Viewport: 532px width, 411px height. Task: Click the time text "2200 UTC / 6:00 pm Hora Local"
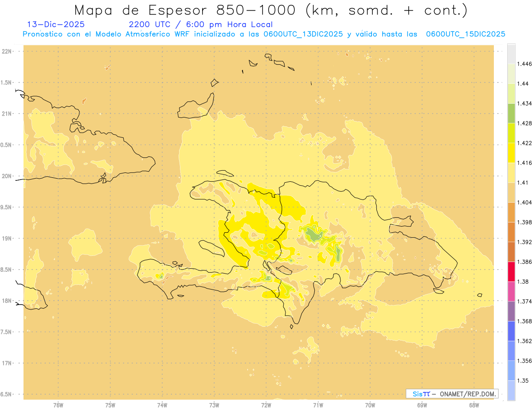(201, 25)
